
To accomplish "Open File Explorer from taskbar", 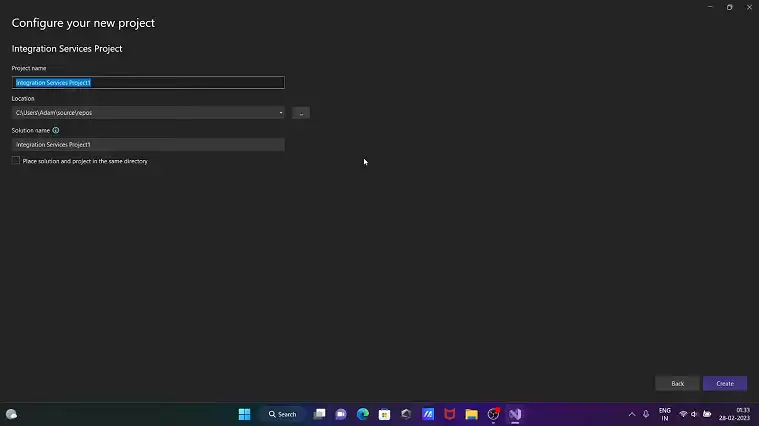I will pyautogui.click(x=471, y=414).
